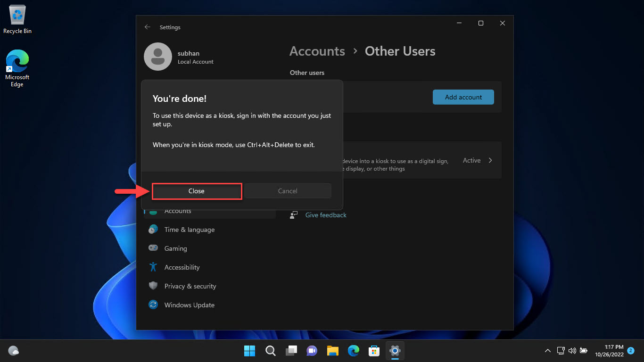Image resolution: width=644 pixels, height=362 pixels.
Task: Open the Chat app from the taskbar
Action: pos(312,351)
